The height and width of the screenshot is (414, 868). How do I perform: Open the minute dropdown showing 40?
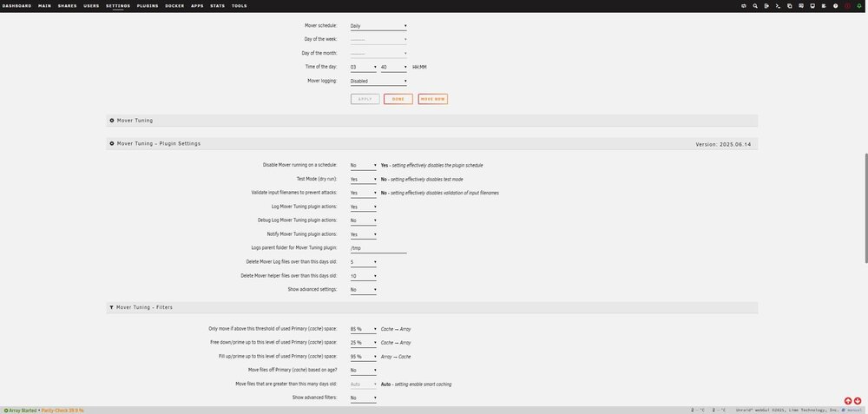(x=393, y=67)
